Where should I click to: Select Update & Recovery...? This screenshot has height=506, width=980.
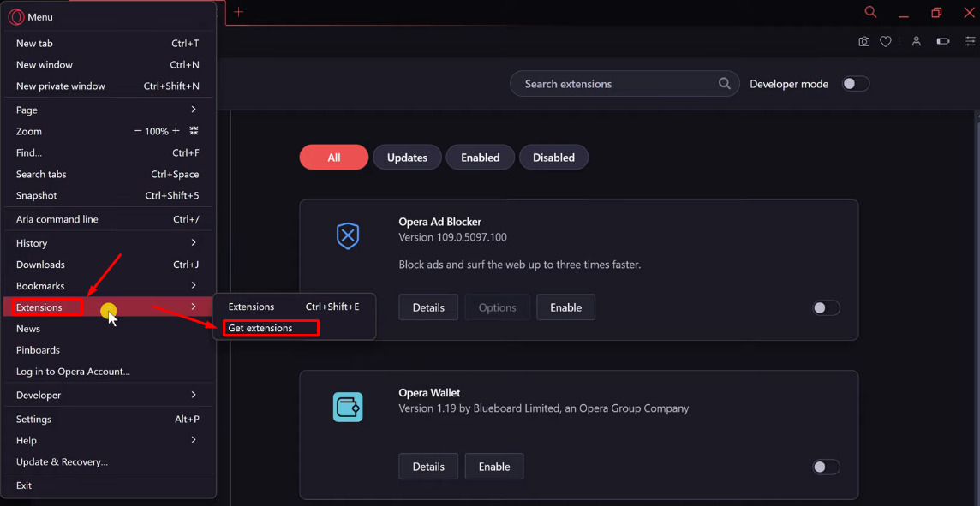pyautogui.click(x=109, y=462)
